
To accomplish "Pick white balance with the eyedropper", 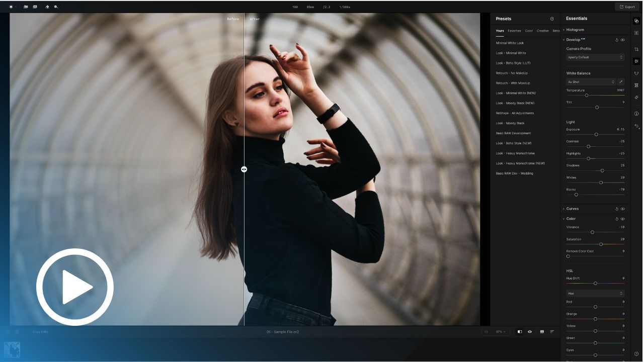I will [621, 81].
